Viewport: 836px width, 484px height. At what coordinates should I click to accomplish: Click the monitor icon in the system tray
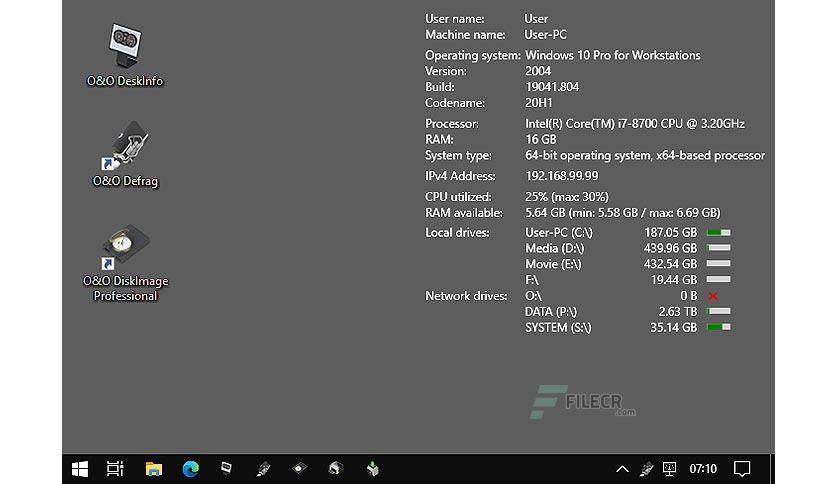point(669,469)
